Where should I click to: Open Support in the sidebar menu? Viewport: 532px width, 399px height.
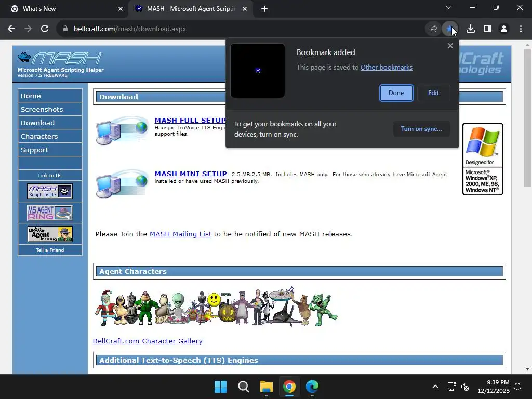tap(50, 150)
